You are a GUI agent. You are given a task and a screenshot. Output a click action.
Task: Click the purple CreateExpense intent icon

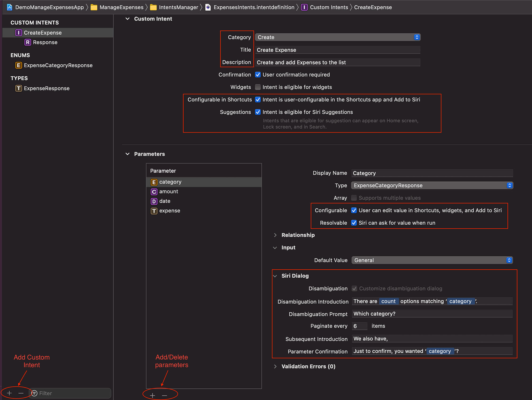pyautogui.click(x=18, y=33)
